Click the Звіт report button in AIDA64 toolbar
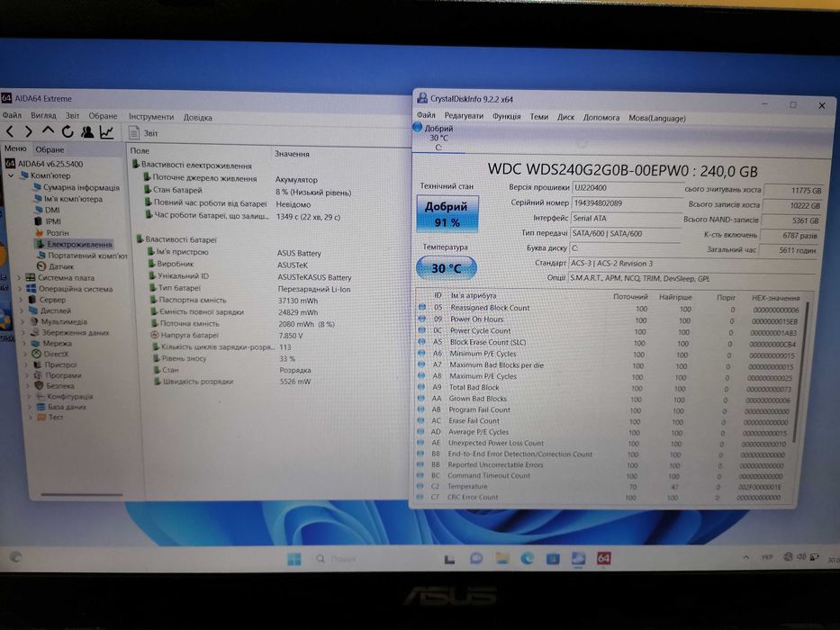This screenshot has height=630, width=840. [x=143, y=133]
